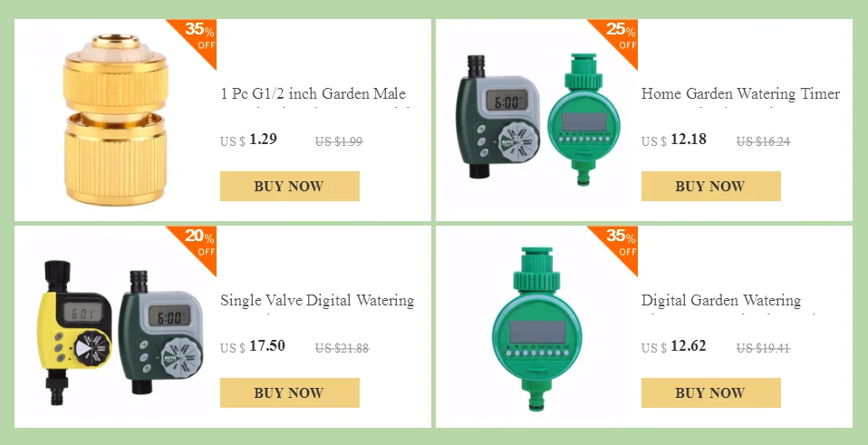Image resolution: width=868 pixels, height=445 pixels.
Task: Open the Digital Garden Watering title link
Action: (x=721, y=300)
